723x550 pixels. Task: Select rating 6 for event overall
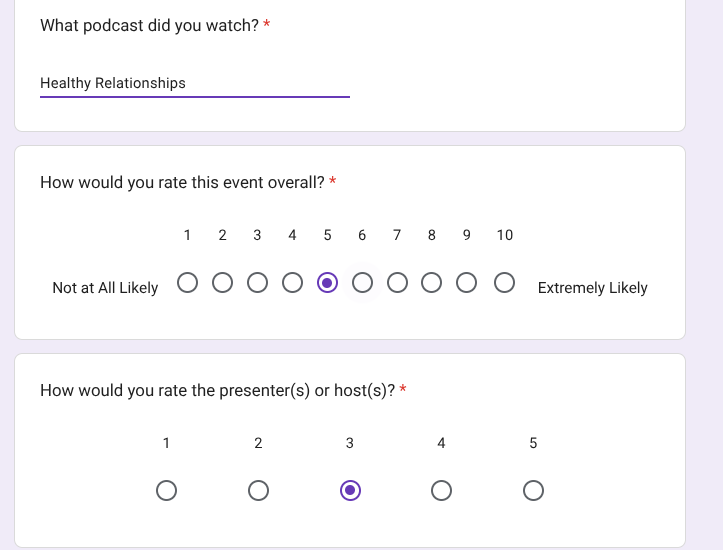[x=362, y=283]
